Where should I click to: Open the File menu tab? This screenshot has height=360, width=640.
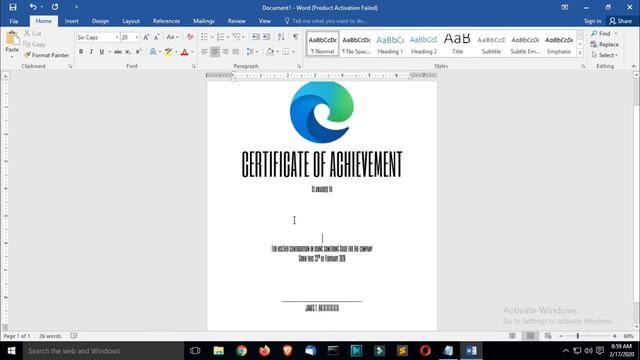coord(14,21)
